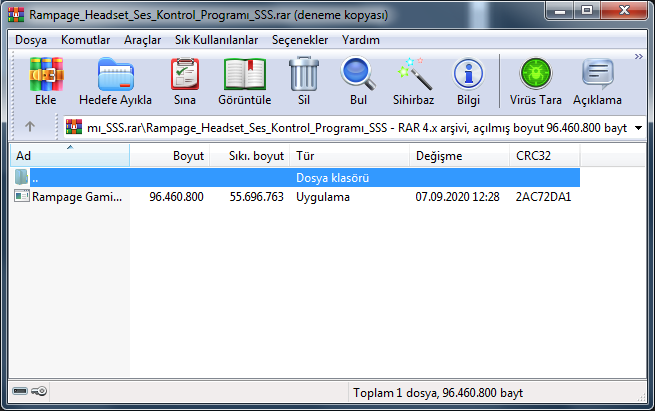Launch the Sihirbaz wand tool

point(414,74)
